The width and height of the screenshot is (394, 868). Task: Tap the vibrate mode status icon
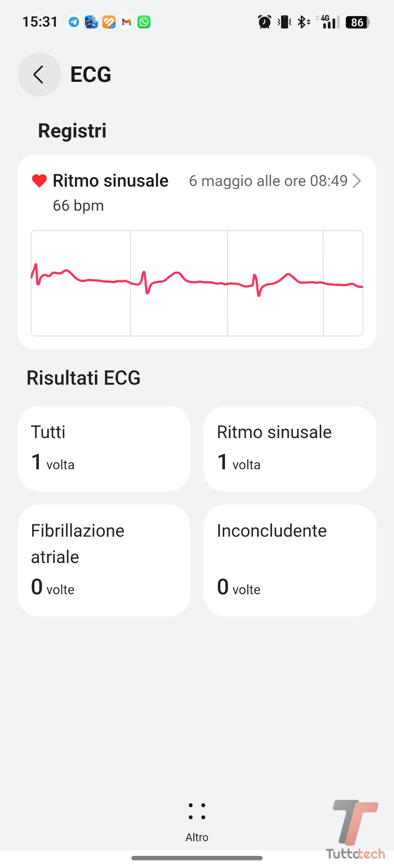pos(285,22)
